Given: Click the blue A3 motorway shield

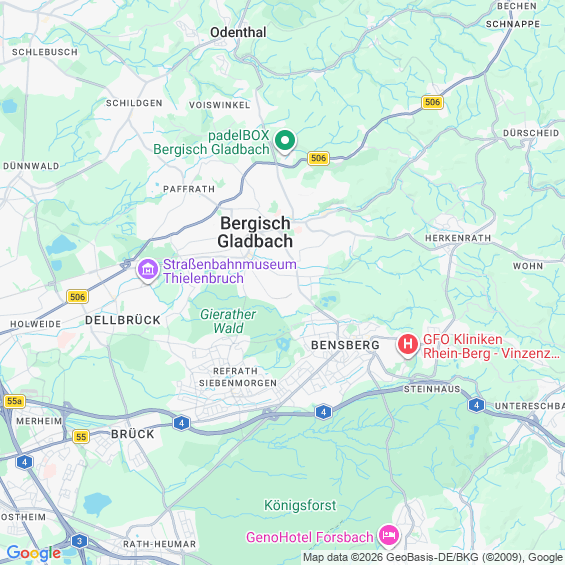Looking at the screenshot, I should (80, 541).
